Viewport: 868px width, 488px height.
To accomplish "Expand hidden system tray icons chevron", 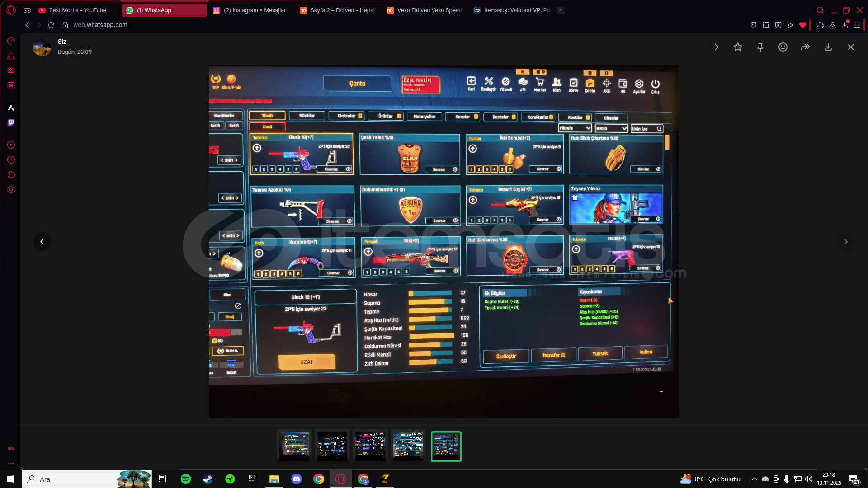I will [754, 479].
